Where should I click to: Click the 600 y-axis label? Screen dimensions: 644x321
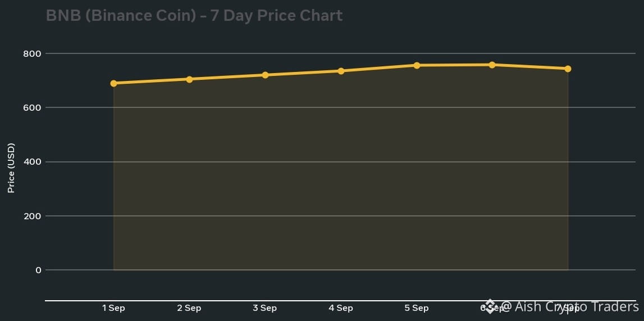[32, 108]
